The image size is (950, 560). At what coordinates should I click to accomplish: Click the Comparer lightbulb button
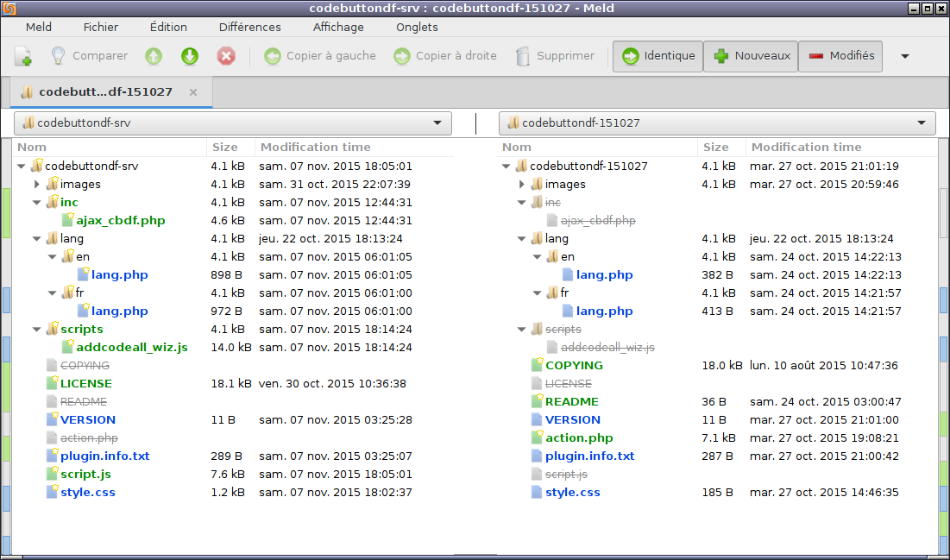[x=89, y=56]
